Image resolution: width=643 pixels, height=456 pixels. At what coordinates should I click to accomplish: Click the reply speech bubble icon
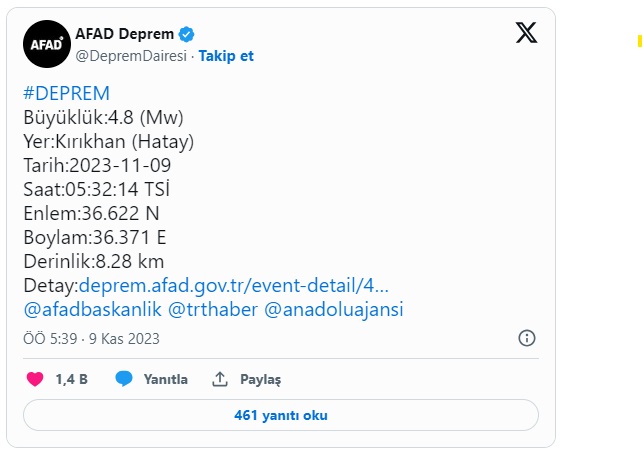pos(124,379)
